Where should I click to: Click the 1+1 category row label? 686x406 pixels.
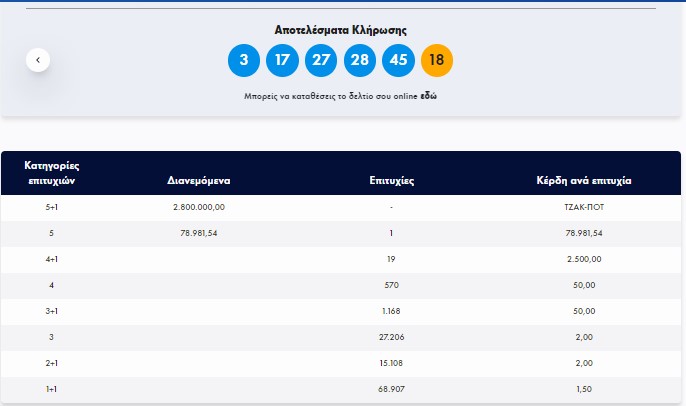(51, 388)
